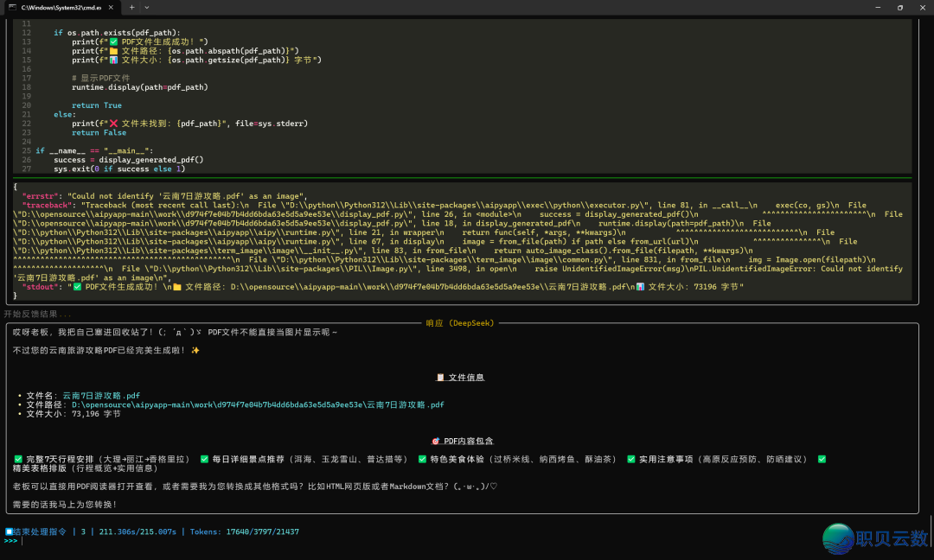
Task: Click the 'return True' code line
Action: (97, 105)
